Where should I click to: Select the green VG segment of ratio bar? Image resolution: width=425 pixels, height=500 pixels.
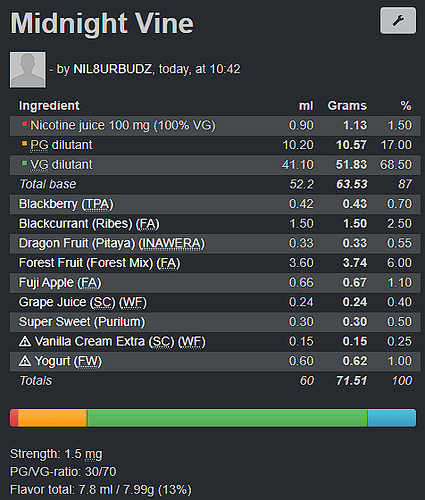pos(227,418)
